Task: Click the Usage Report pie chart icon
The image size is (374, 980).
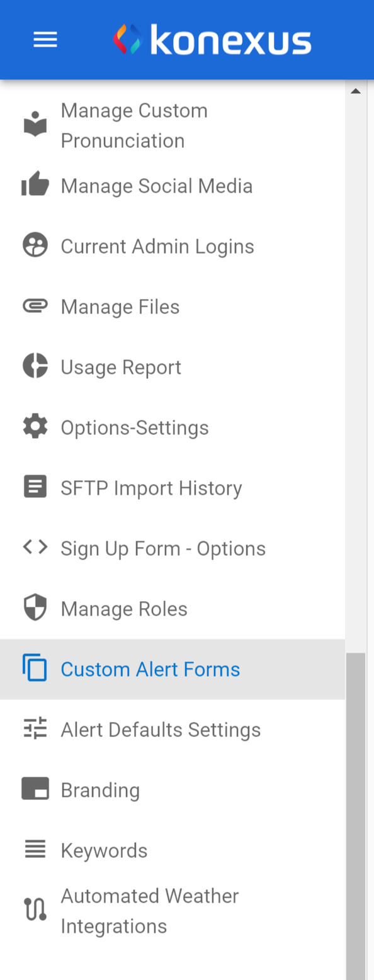Action: pyautogui.click(x=35, y=366)
